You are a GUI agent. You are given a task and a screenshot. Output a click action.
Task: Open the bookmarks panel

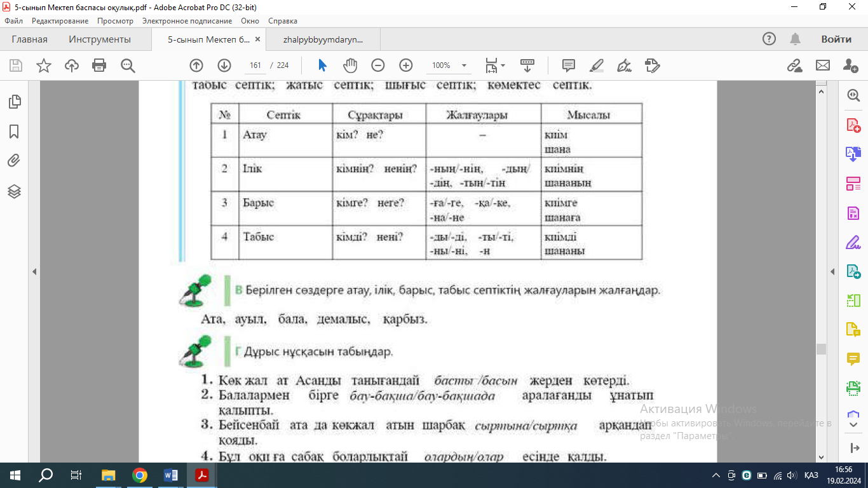[x=14, y=132]
